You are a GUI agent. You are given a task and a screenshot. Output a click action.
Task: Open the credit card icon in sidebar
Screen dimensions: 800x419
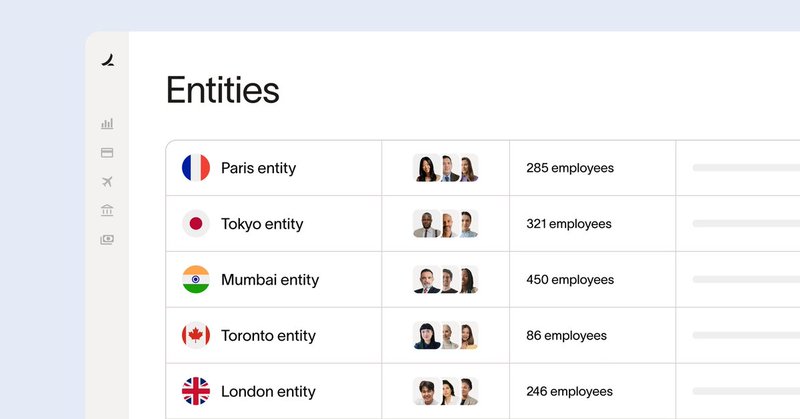click(107, 153)
